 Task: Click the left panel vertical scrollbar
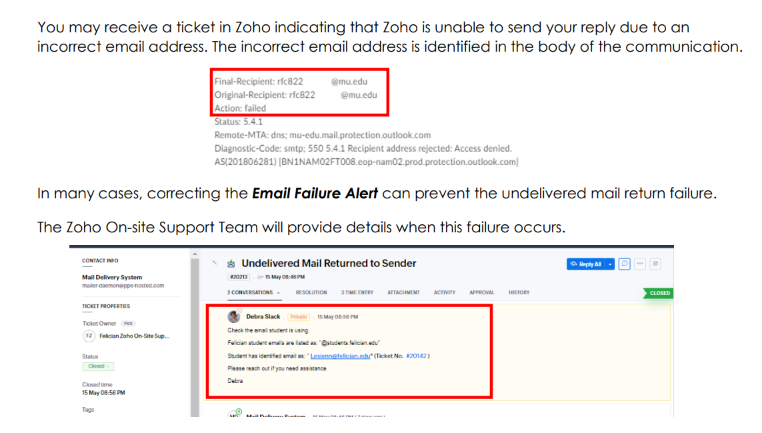pyautogui.click(x=193, y=330)
